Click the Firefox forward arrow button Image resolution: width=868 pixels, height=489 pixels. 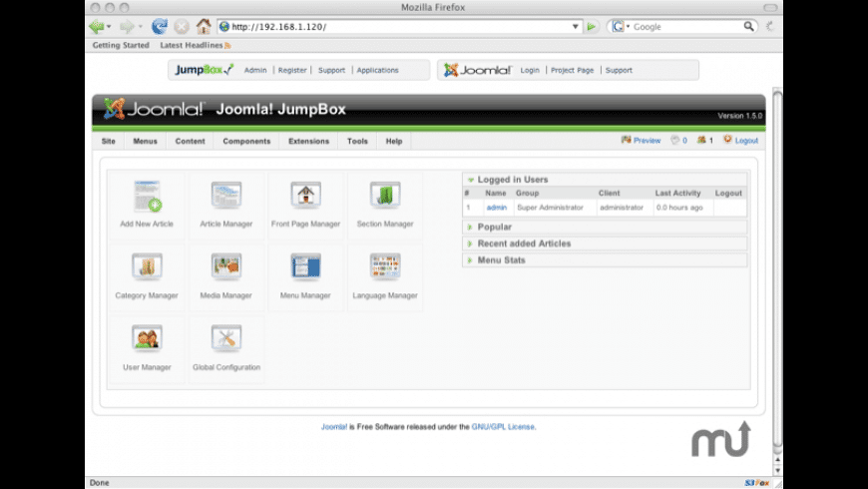pyautogui.click(x=128, y=26)
